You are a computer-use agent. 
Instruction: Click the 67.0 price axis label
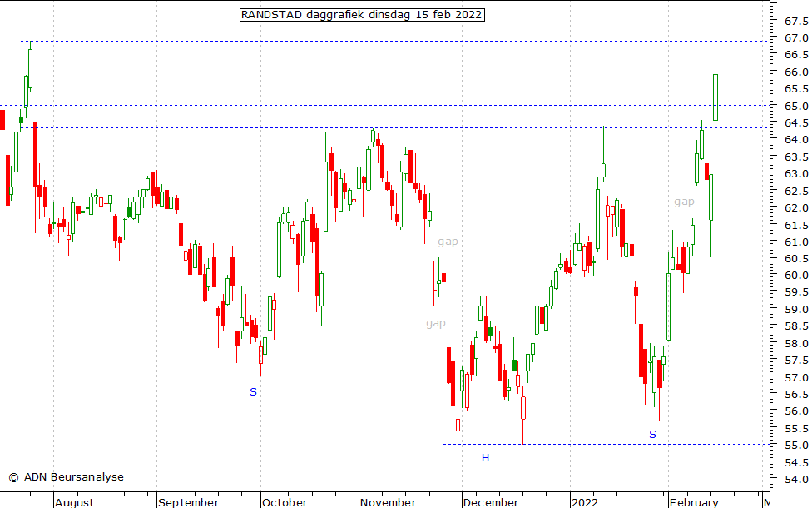point(796,37)
